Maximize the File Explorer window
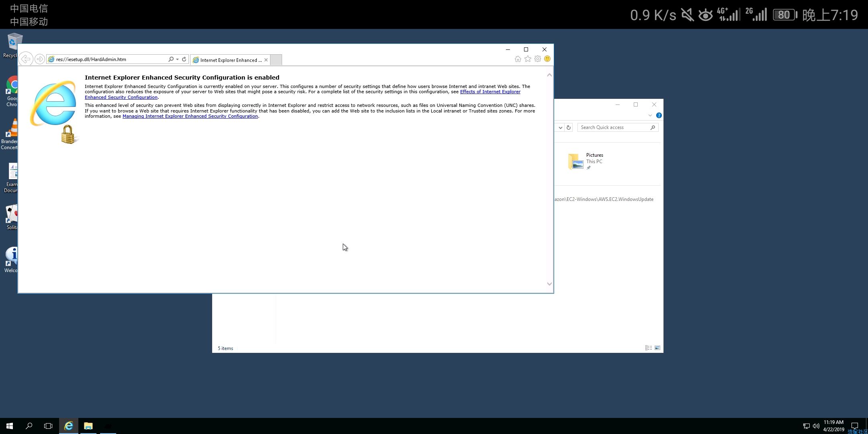Screen dimensions: 868x434 (636, 104)
